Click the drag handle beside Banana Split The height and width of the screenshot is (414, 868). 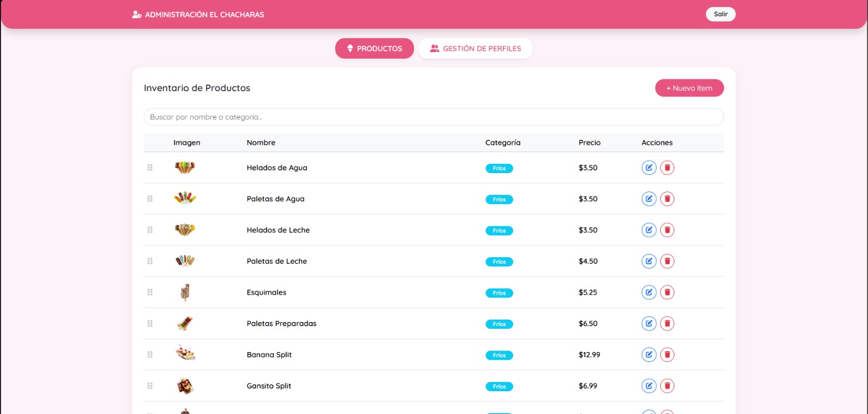click(x=150, y=355)
